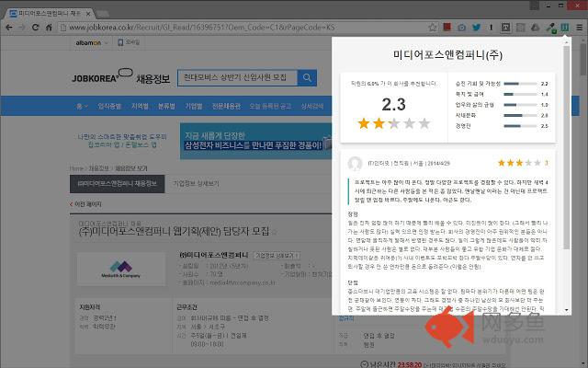Click the Twitter bird extension icon
588x368 pixels.
click(476, 28)
